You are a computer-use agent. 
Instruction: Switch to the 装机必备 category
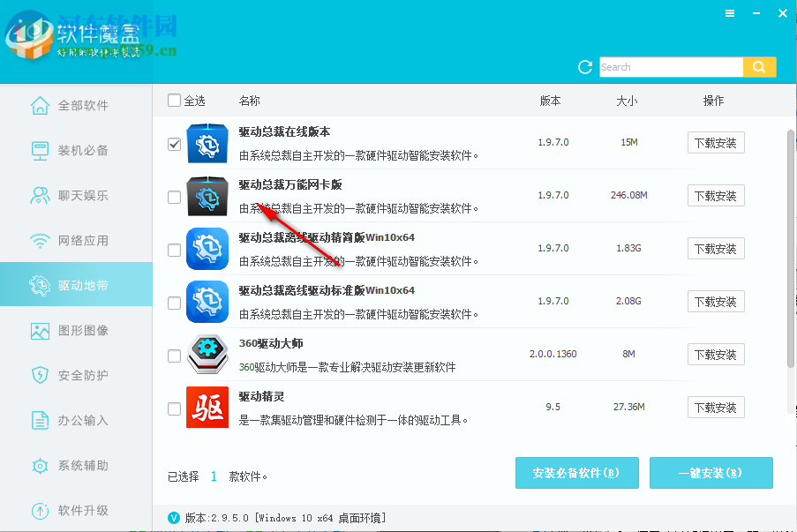click(76, 150)
